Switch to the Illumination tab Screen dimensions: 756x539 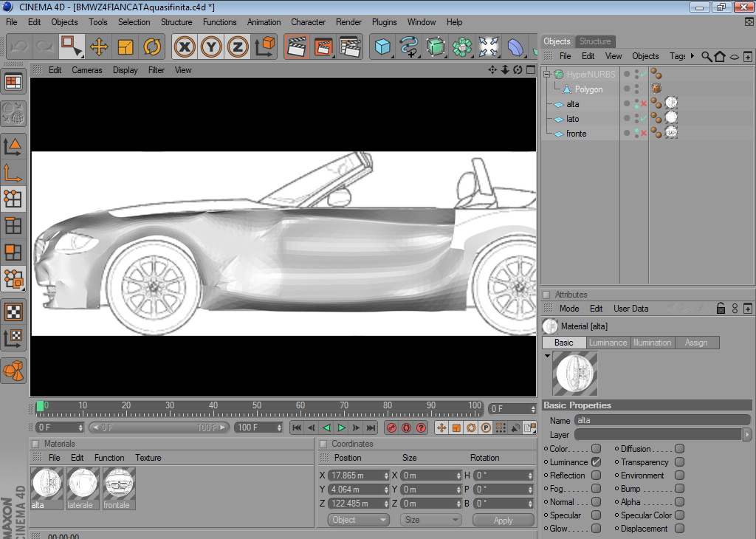(x=652, y=343)
